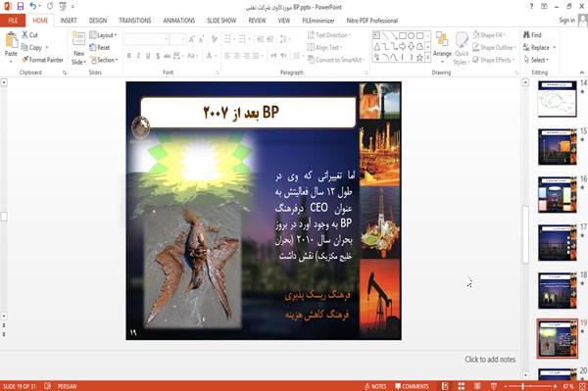Expand font name combo box
The width and height of the screenshot is (588, 391).
click(166, 38)
